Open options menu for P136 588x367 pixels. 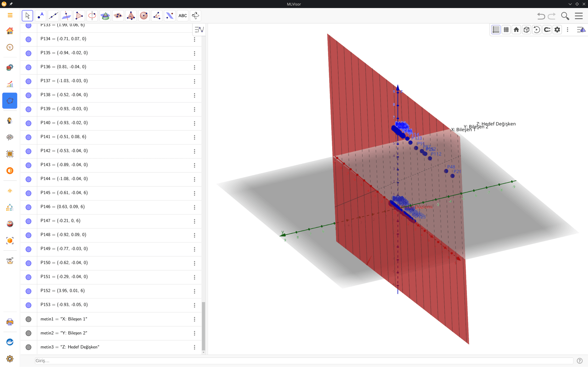coord(195,67)
